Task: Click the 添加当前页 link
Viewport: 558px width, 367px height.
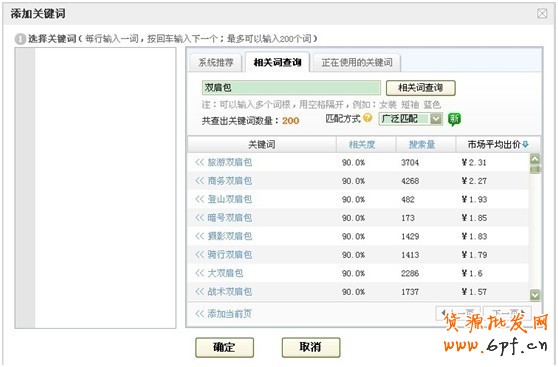Action: (x=223, y=314)
